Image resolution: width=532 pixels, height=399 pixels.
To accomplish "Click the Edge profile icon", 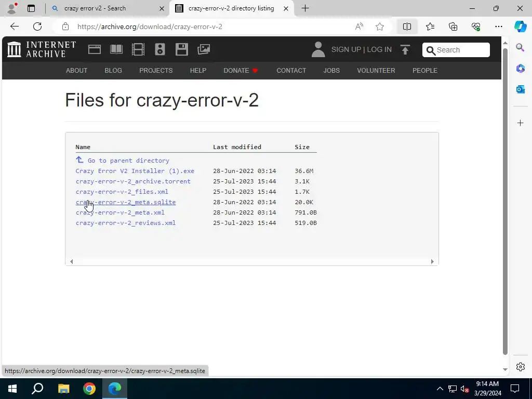I will [12, 8].
